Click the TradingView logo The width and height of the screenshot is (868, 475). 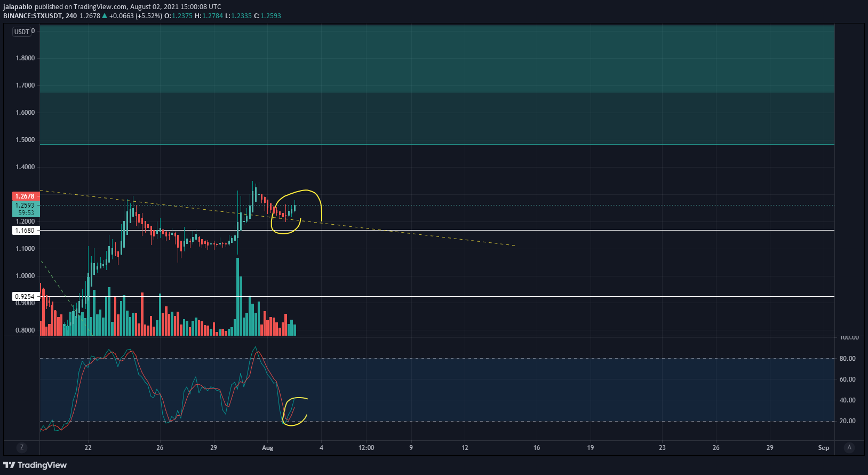[35, 465]
